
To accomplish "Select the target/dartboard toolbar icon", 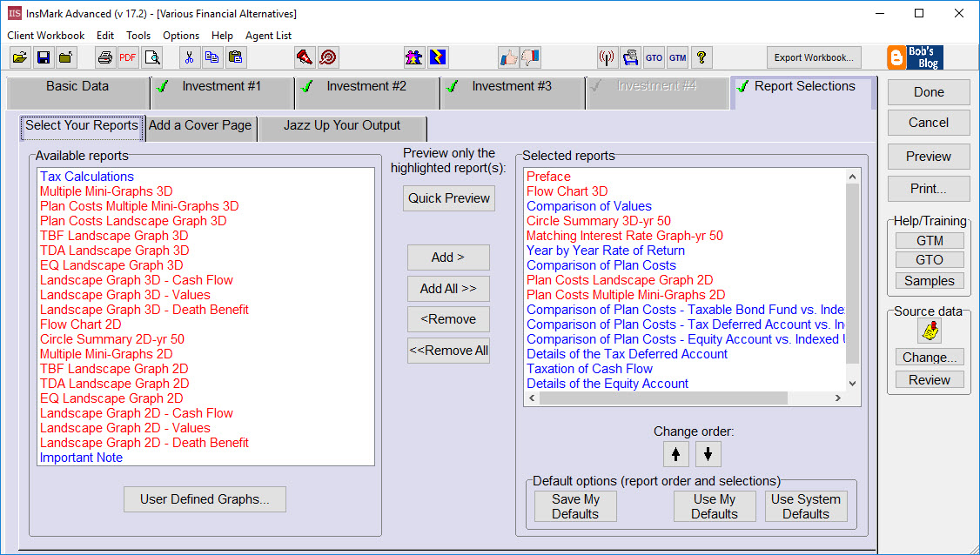I will coord(328,57).
